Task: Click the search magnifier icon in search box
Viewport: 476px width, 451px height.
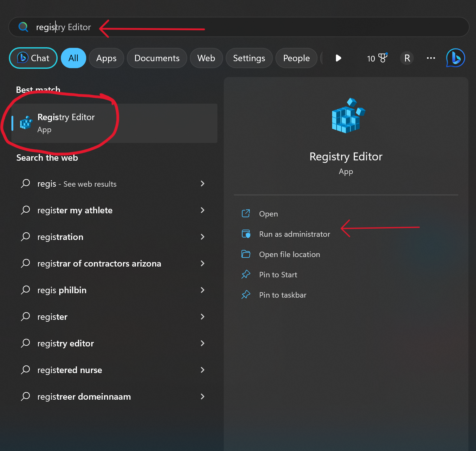Action: coord(23,27)
